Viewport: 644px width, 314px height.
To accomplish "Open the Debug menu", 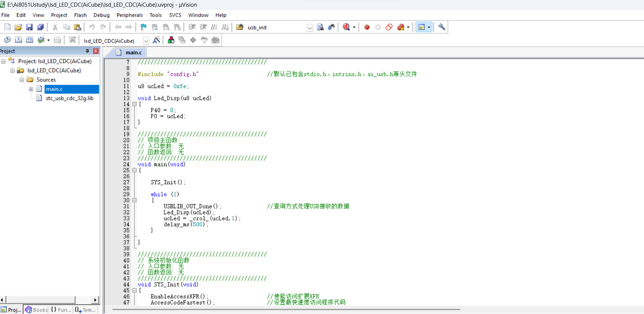I will coord(102,15).
